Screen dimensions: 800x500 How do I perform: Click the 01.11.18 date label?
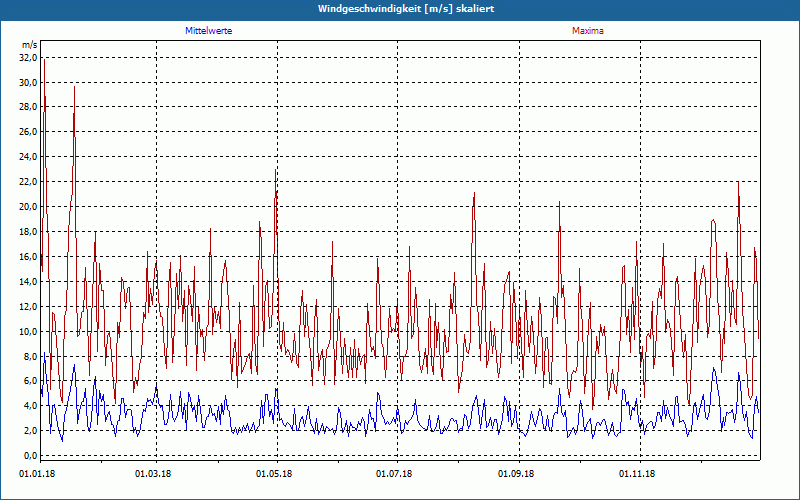pos(637,474)
